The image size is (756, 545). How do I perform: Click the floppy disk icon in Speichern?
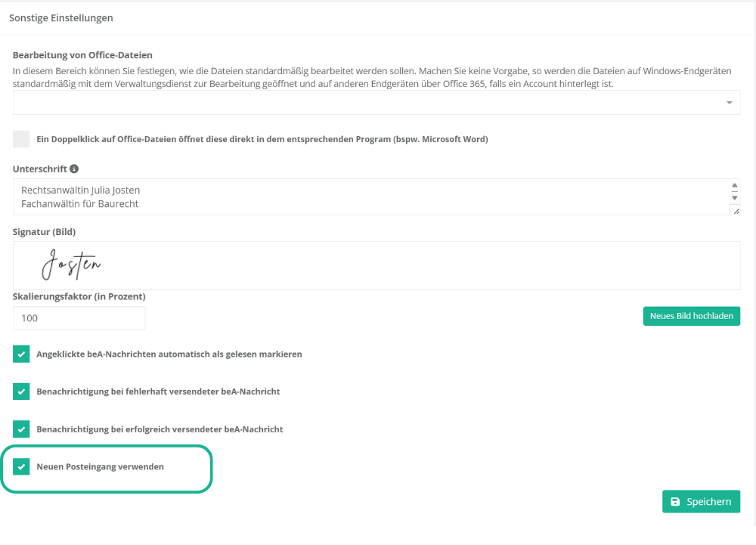tap(675, 502)
